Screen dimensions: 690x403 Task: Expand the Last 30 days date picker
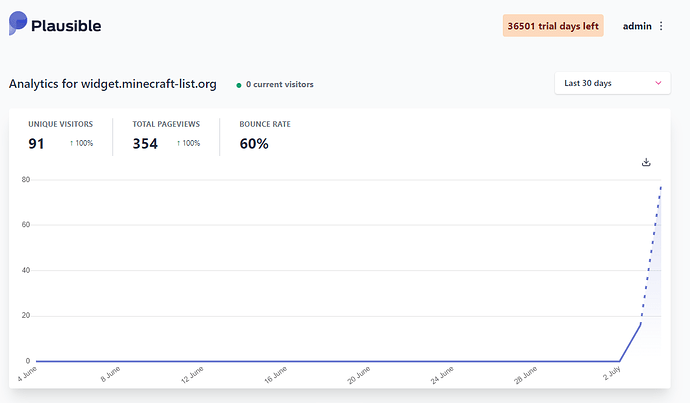click(x=612, y=83)
